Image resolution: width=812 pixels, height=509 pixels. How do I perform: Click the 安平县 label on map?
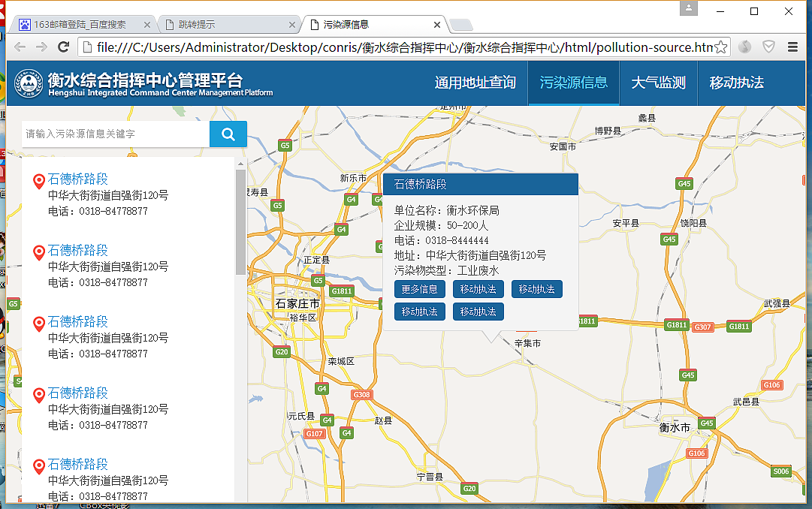click(x=626, y=223)
